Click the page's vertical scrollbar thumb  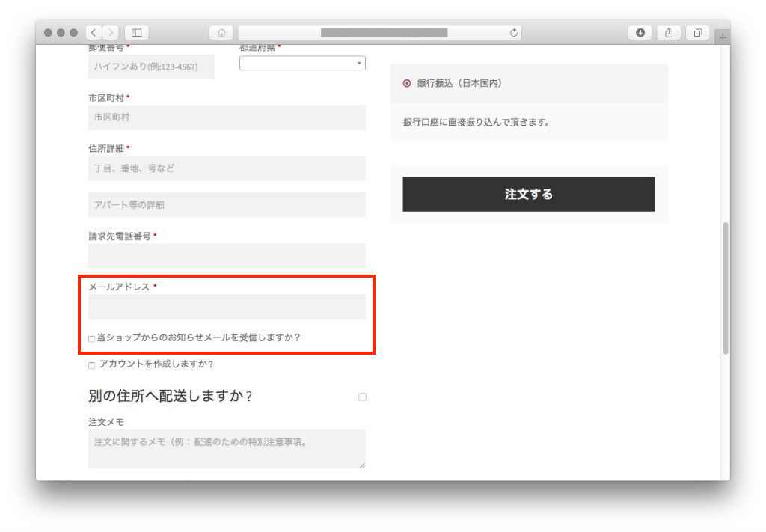[x=725, y=288]
